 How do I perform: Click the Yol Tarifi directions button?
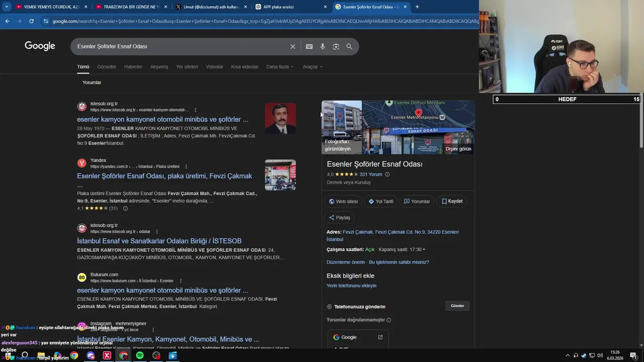[x=381, y=202]
